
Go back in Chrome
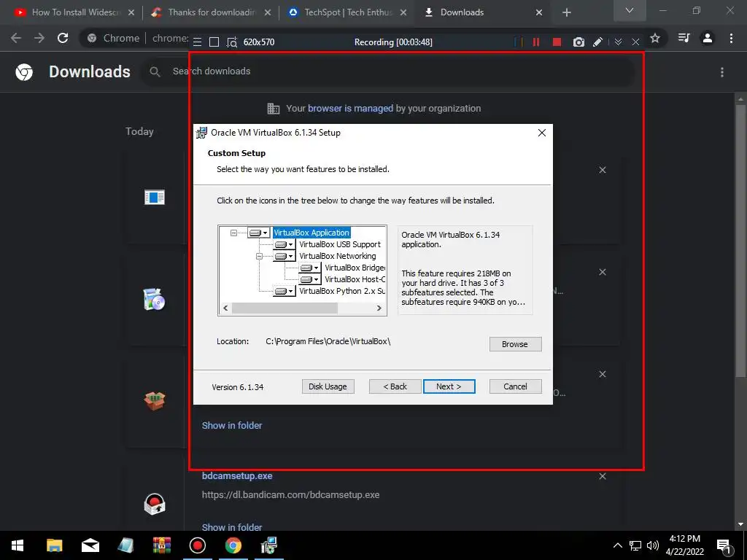pyautogui.click(x=16, y=38)
